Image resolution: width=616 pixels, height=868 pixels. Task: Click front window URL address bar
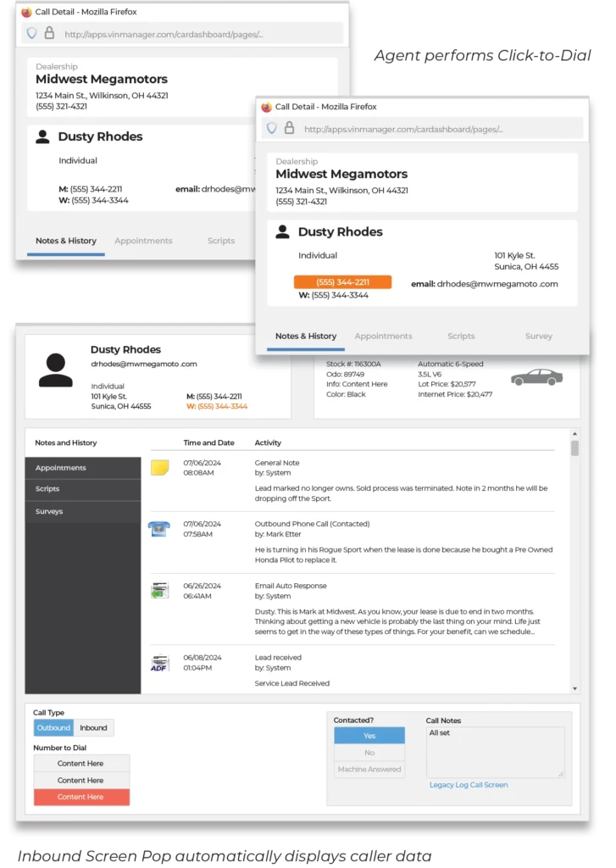tap(422, 129)
